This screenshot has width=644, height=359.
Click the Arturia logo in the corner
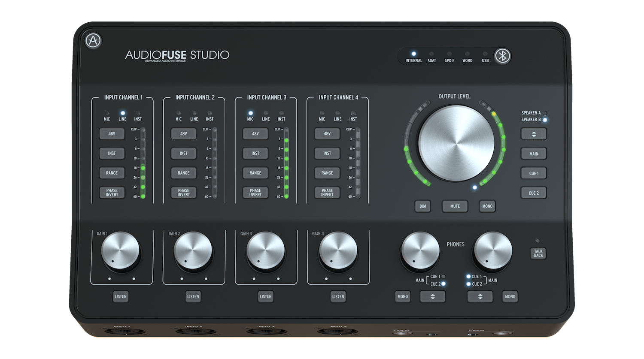(x=93, y=41)
